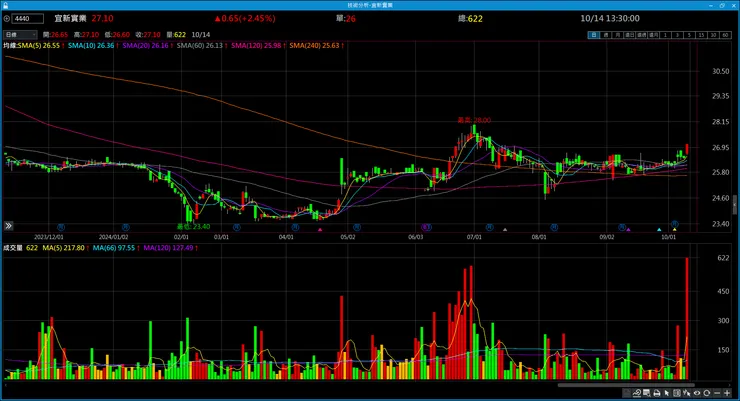The width and height of the screenshot is (740, 401).
Task: Switch to the 3-minute chart
Action: 677,35
